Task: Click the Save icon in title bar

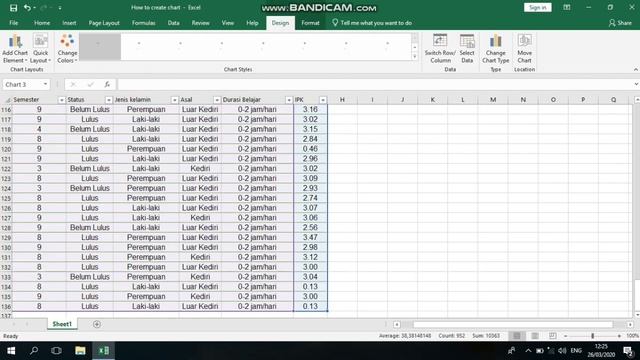Action: (x=13, y=8)
